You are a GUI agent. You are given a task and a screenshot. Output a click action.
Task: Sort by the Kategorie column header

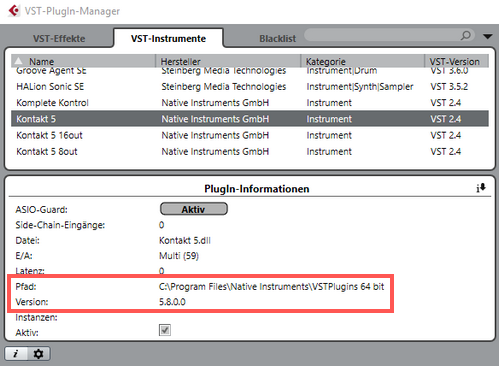pyautogui.click(x=363, y=61)
